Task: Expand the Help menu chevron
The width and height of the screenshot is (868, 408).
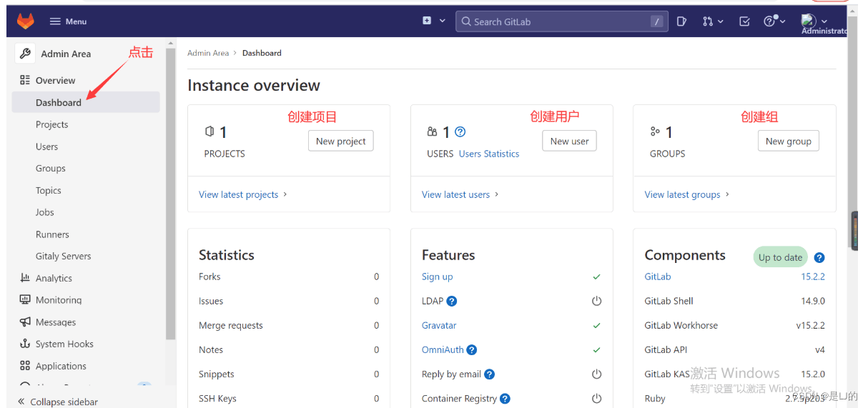Action: pyautogui.click(x=782, y=21)
